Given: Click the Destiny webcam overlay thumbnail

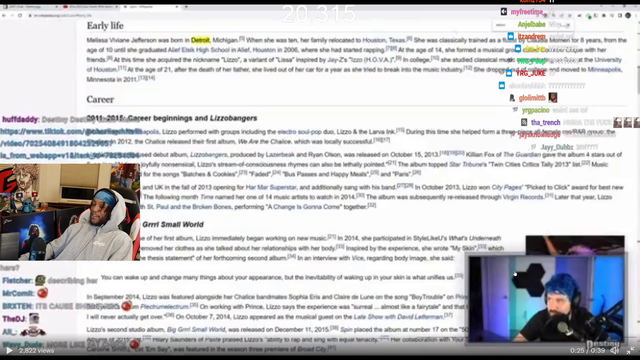Looking at the screenshot, I should tap(545, 298).
